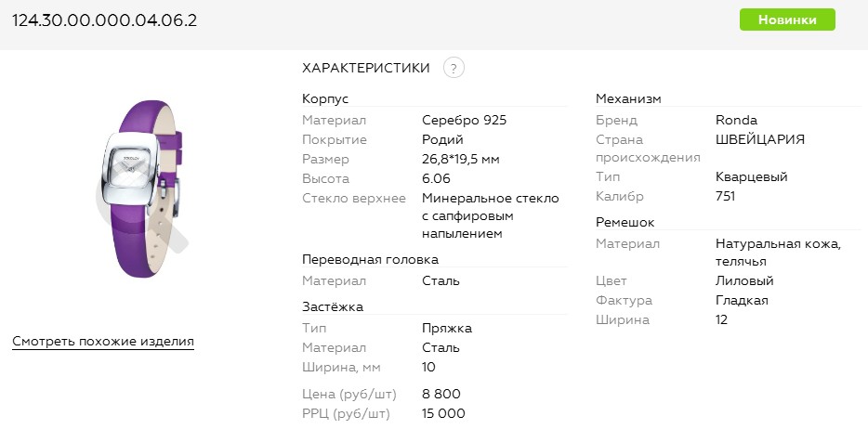Viewport: 868px width, 442px height.
Task: Click the 15 000 РРЦ value
Action: (443, 413)
